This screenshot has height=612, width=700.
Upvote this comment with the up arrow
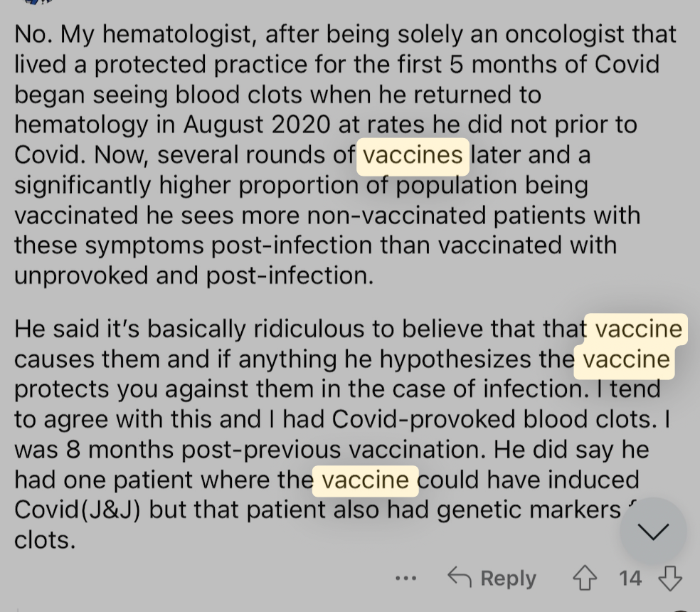(585, 578)
